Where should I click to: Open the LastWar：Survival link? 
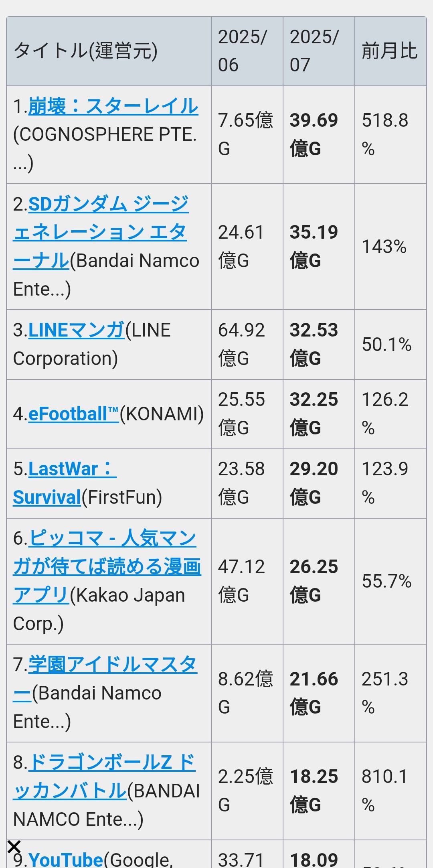click(65, 483)
